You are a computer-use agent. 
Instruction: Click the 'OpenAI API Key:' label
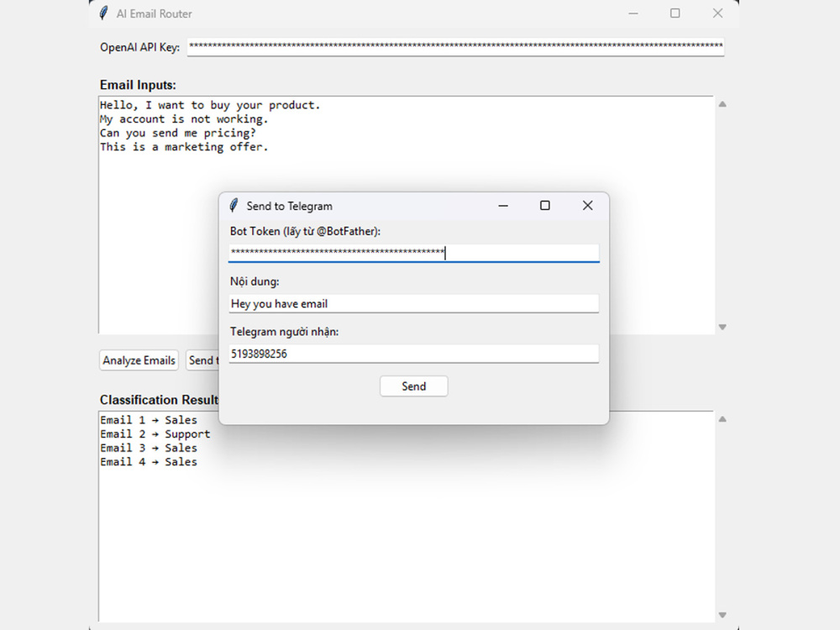pyautogui.click(x=139, y=47)
